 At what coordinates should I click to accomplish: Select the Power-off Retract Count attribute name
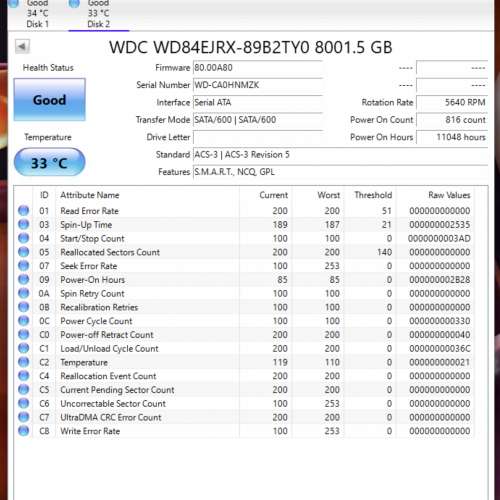point(107,335)
